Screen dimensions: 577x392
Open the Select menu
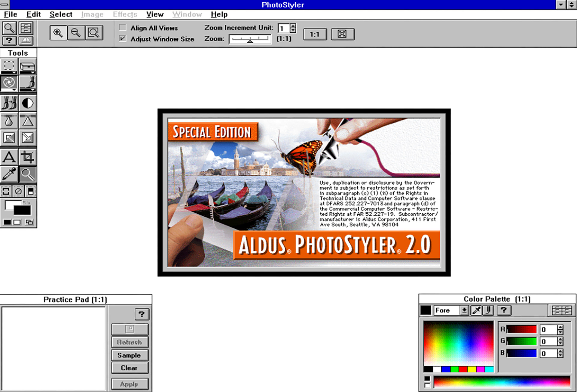(61, 14)
